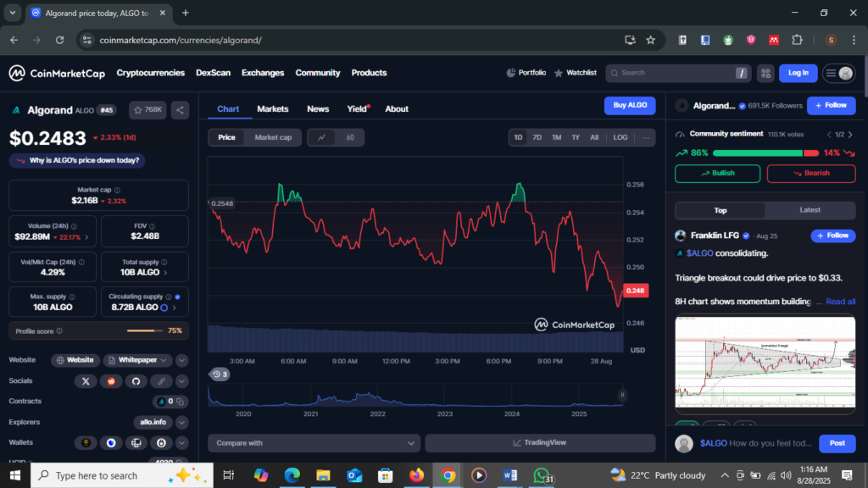This screenshot has width=868, height=488.
Task: Open the Binance wallet icon
Action: coord(86,442)
